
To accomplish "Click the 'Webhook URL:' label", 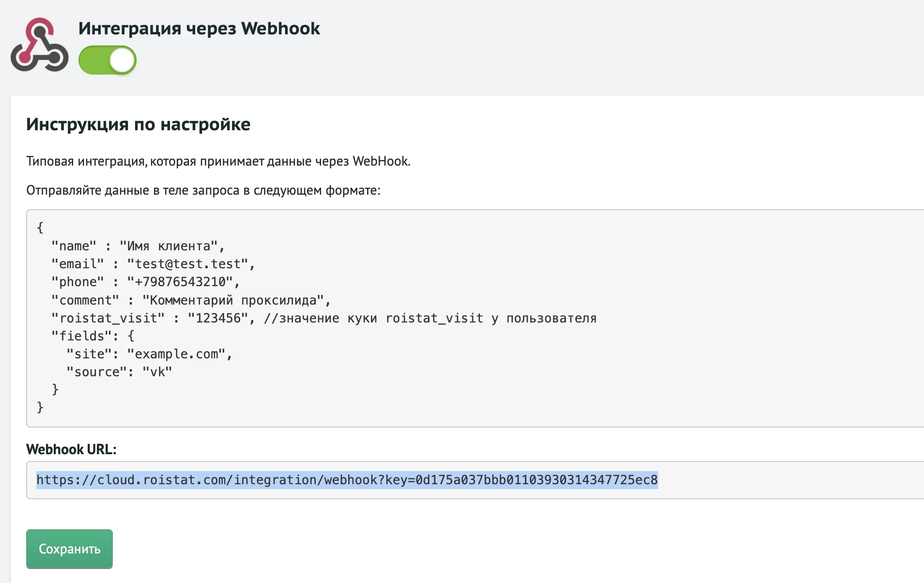I will click(71, 449).
